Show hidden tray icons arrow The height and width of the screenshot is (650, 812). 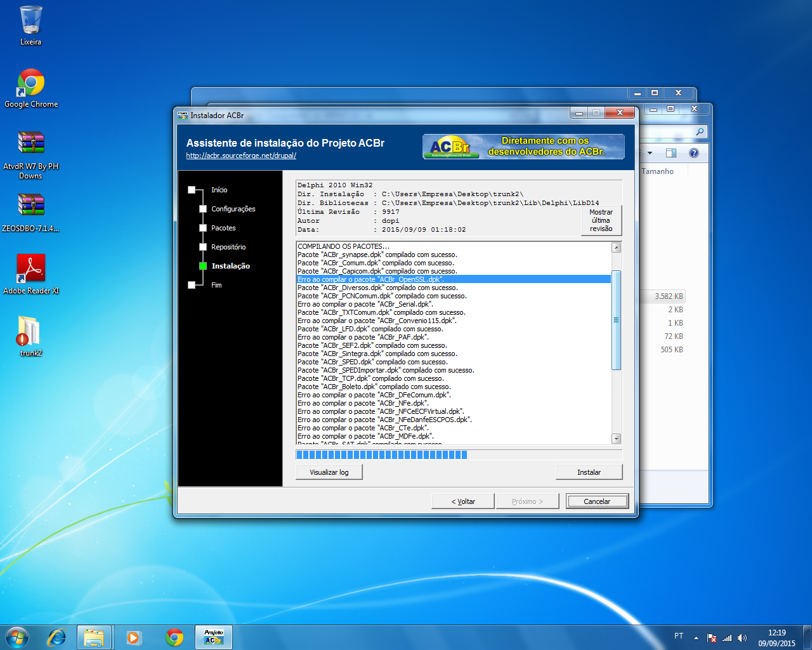click(x=696, y=637)
